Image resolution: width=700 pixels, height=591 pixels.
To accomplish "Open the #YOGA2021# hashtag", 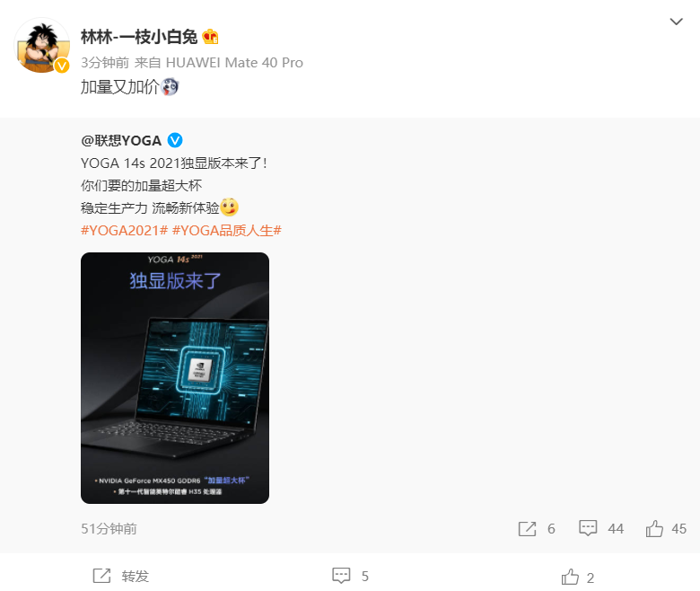I will 124,231.
